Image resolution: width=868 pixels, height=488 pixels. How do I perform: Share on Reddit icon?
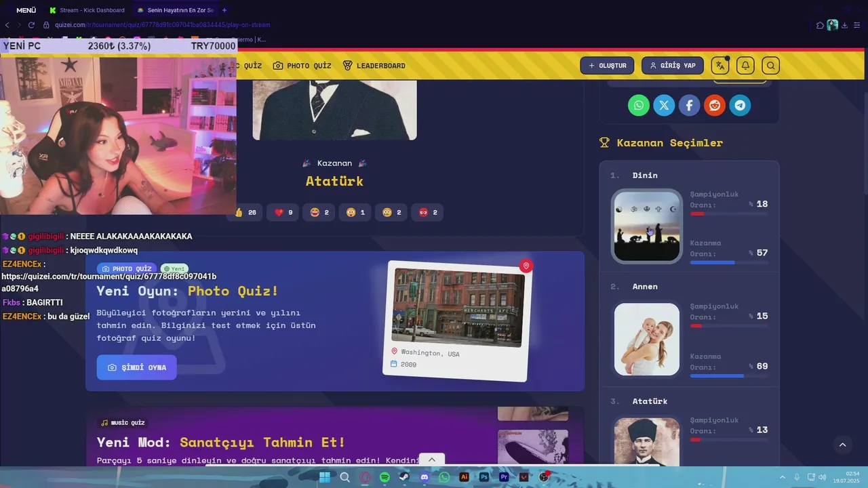pos(714,105)
